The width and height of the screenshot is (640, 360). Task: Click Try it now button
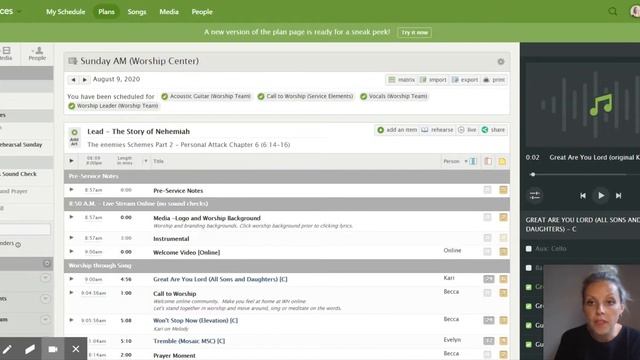pyautogui.click(x=414, y=32)
